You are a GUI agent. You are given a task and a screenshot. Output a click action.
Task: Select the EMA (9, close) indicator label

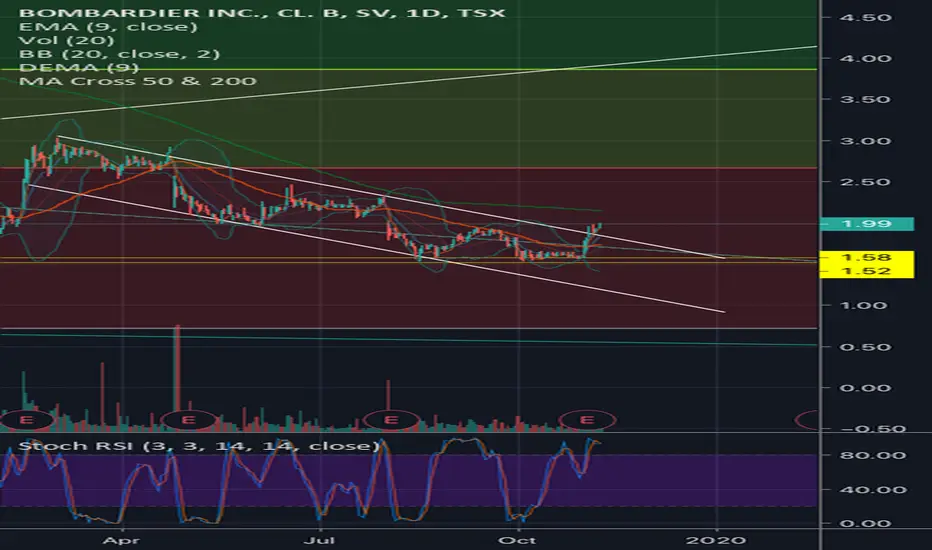pyautogui.click(x=108, y=27)
